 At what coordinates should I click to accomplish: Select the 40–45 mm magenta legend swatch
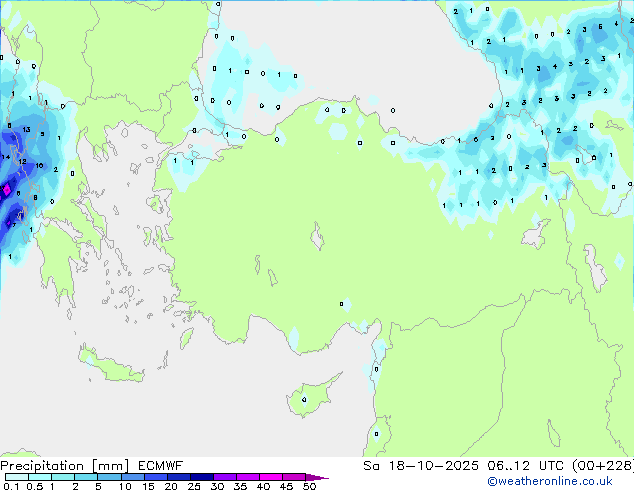click(271, 477)
